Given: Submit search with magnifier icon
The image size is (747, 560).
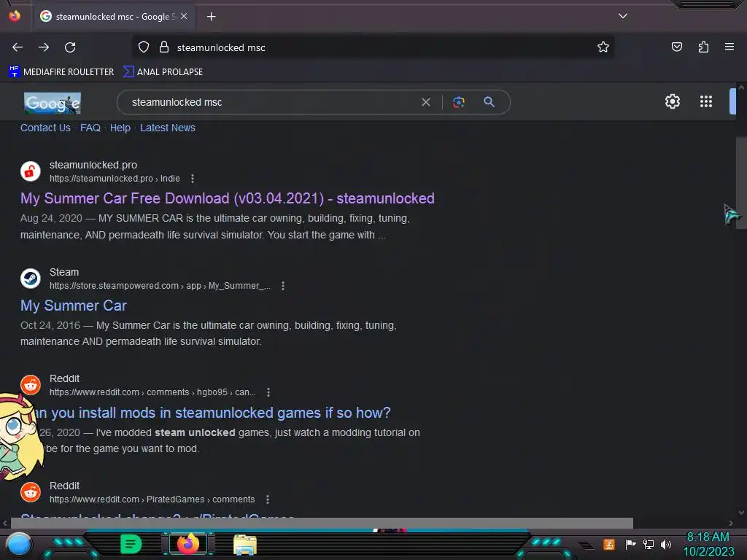Looking at the screenshot, I should click(x=489, y=102).
